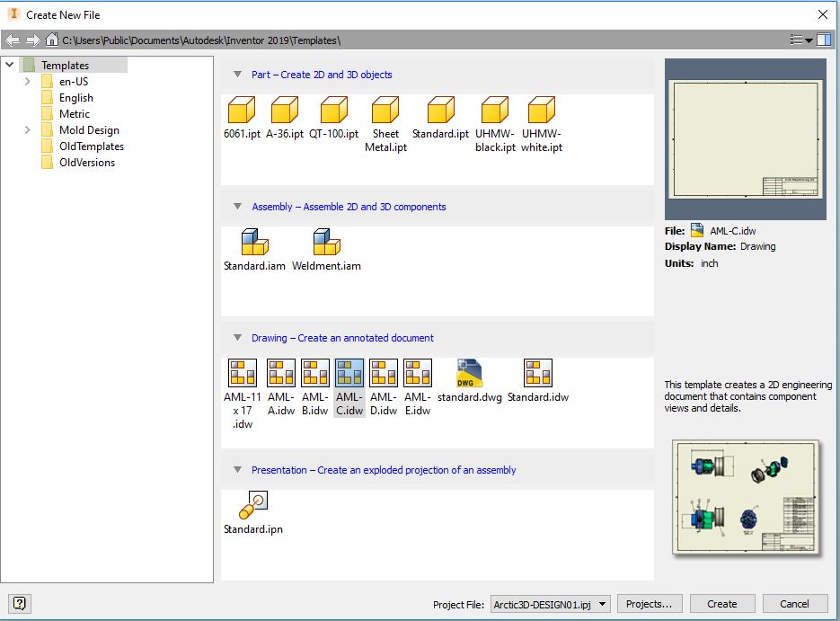Select the QT-100.ipt part template

pos(334,112)
